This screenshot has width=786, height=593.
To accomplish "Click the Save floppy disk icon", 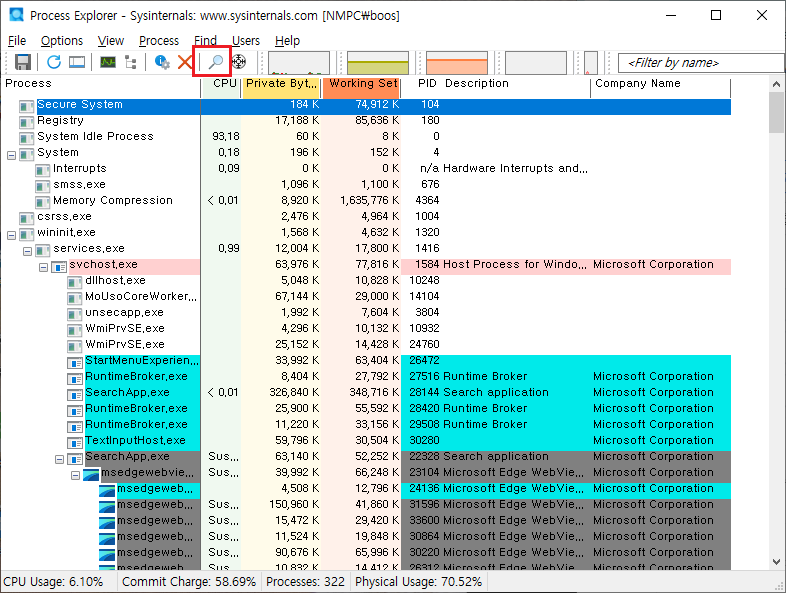I will 23,62.
